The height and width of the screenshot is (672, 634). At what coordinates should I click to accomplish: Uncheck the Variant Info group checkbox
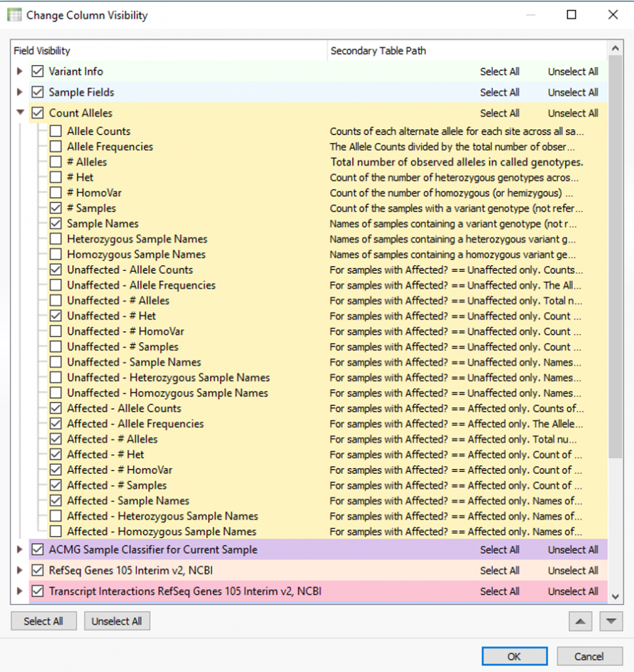[37, 71]
